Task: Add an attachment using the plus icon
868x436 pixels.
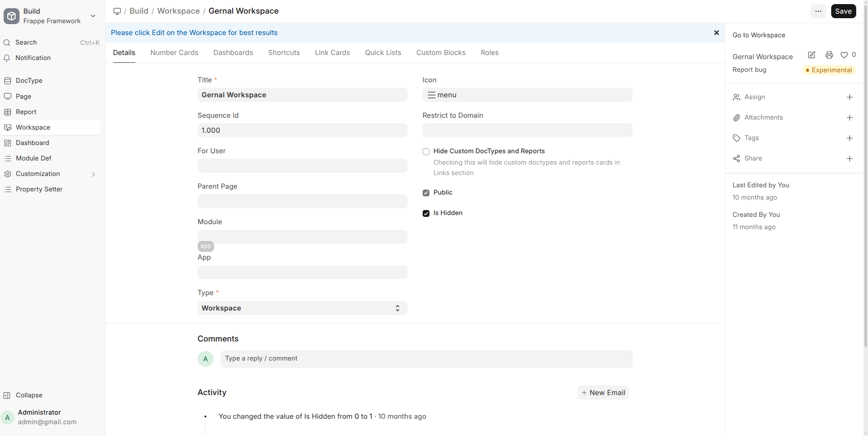Action: coord(849,118)
